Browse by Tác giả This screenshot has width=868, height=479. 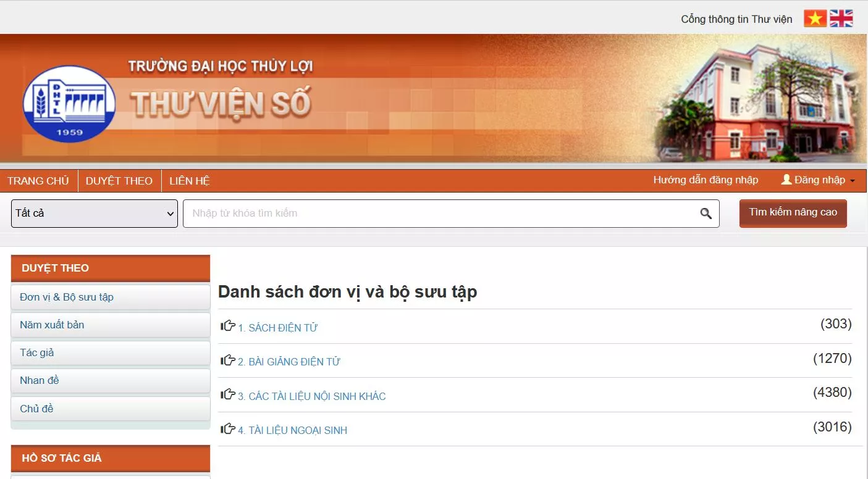[x=111, y=352]
